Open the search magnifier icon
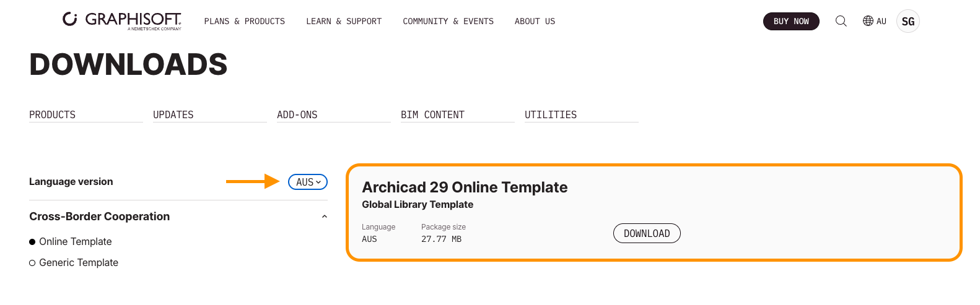 [841, 21]
